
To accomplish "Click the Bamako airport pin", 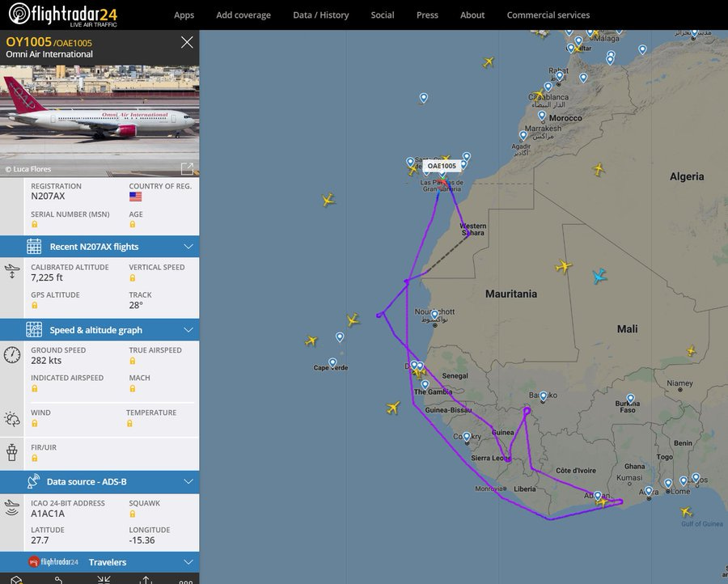I will tap(544, 396).
